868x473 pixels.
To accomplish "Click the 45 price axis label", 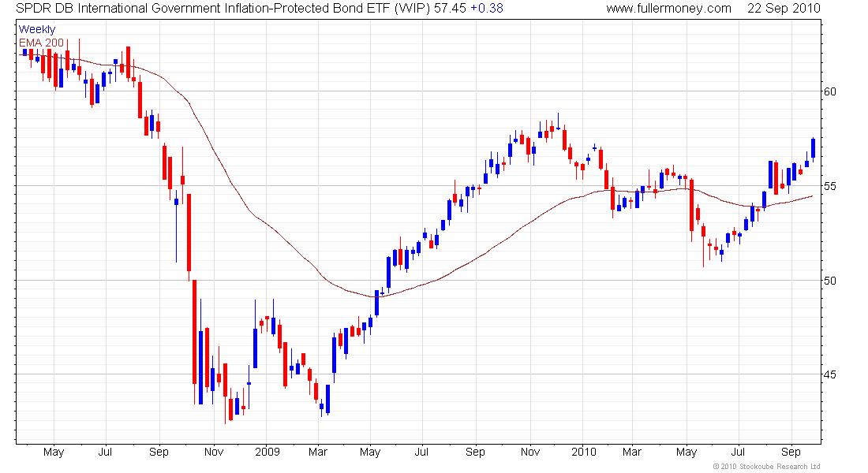I will [x=830, y=374].
